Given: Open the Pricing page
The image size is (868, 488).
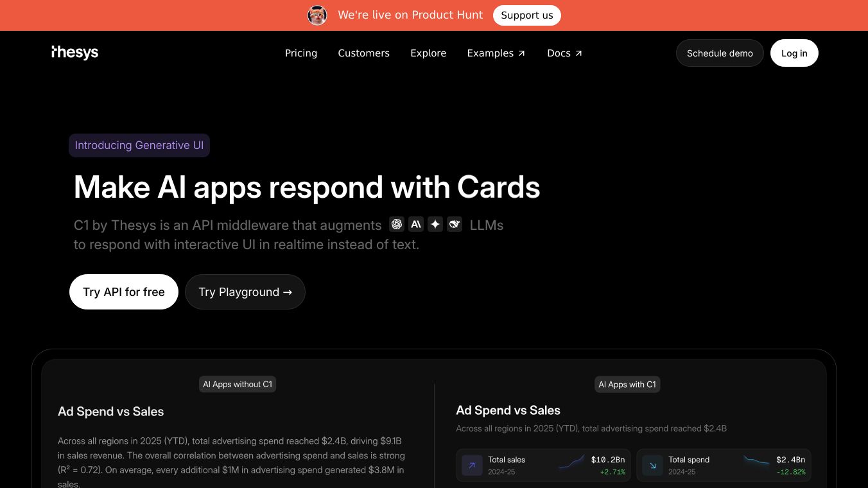Looking at the screenshot, I should point(301,53).
